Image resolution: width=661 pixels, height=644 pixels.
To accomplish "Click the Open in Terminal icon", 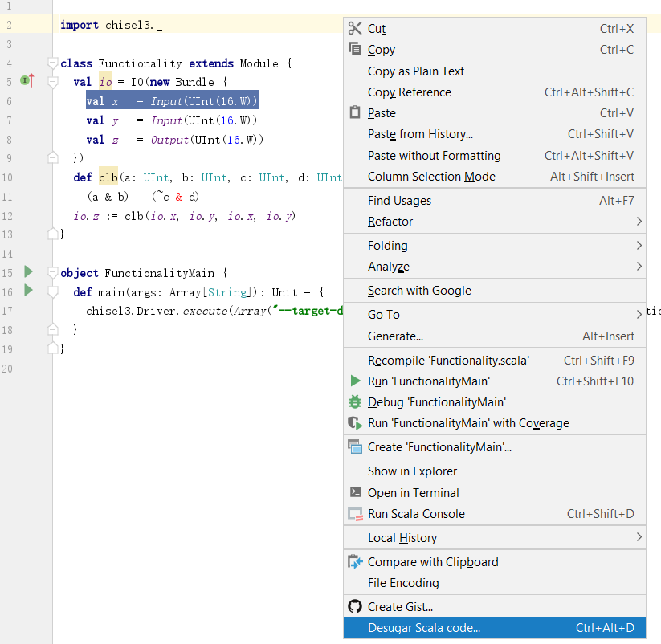I will pyautogui.click(x=355, y=493).
